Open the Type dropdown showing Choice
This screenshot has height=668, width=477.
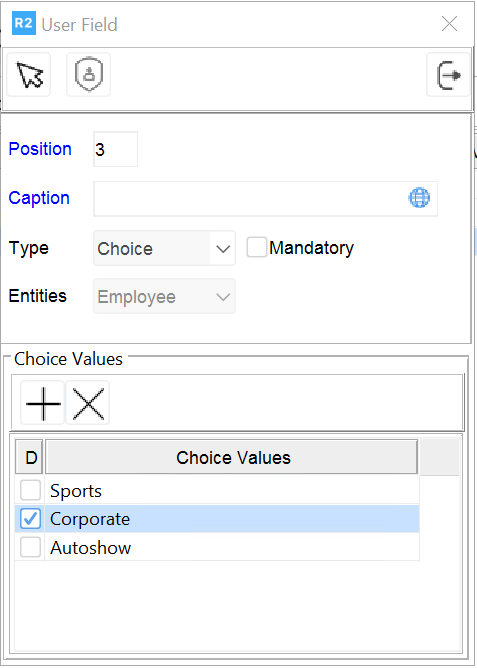pyautogui.click(x=164, y=248)
